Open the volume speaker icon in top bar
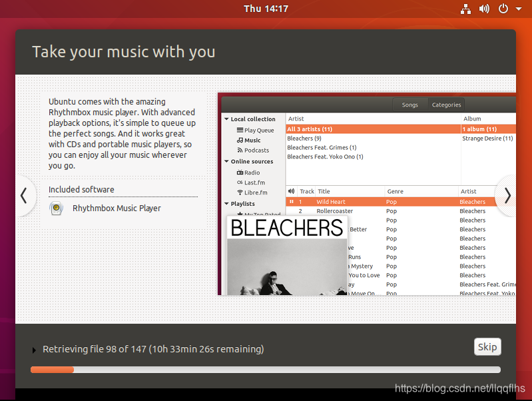 [484, 9]
